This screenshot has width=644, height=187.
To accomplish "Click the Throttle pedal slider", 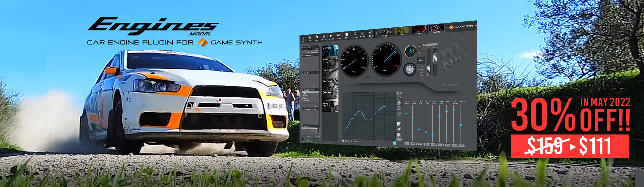I will coord(435,58).
